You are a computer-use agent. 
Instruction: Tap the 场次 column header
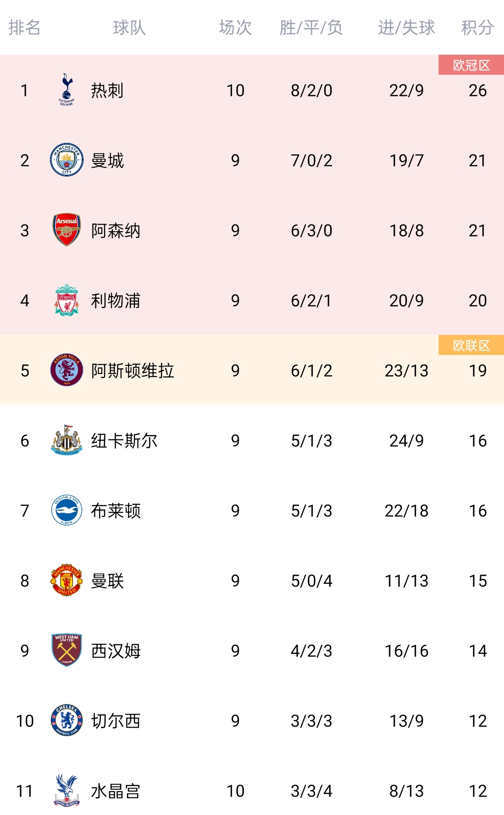(x=235, y=28)
